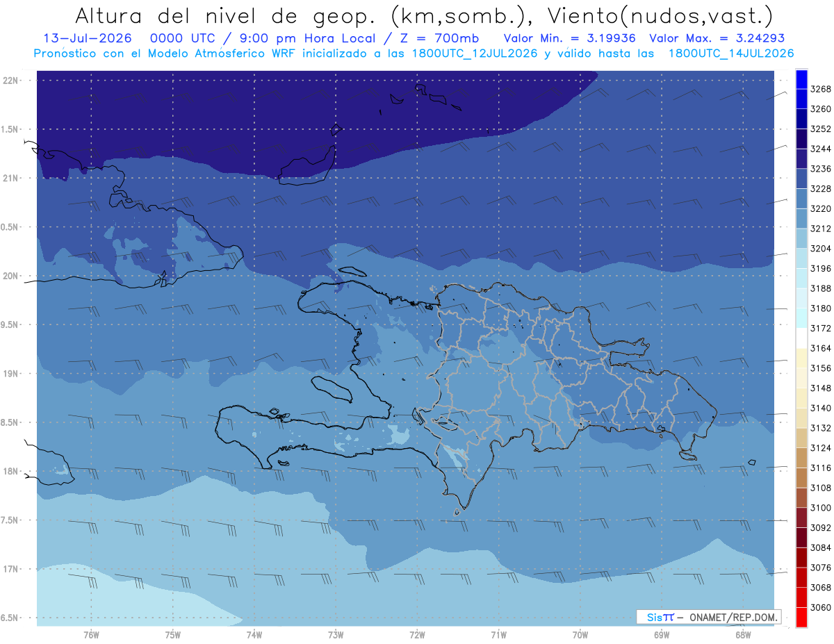Select the colorbar swatch between 3252 and 3260
Viewport: 834px width, 644px height.
(x=801, y=119)
